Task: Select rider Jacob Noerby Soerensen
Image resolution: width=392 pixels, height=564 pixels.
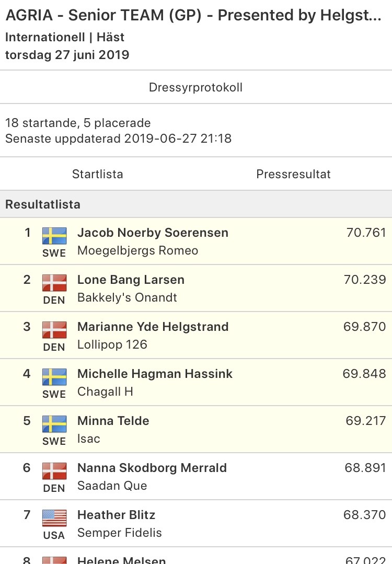Action: pos(153,233)
